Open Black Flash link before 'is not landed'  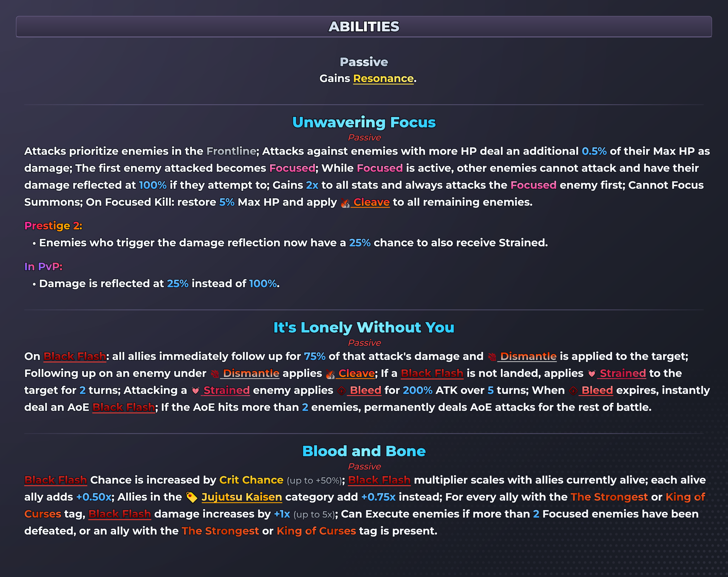432,373
